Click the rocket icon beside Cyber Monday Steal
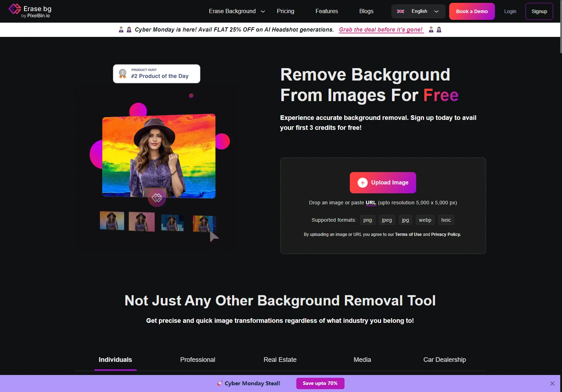Screen dimensions: 562x392 pos(220,383)
